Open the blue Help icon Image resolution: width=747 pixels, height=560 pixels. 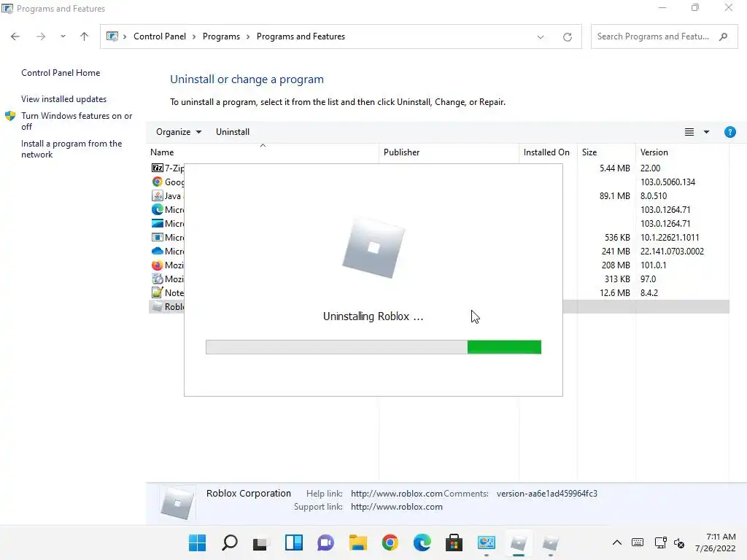click(729, 132)
